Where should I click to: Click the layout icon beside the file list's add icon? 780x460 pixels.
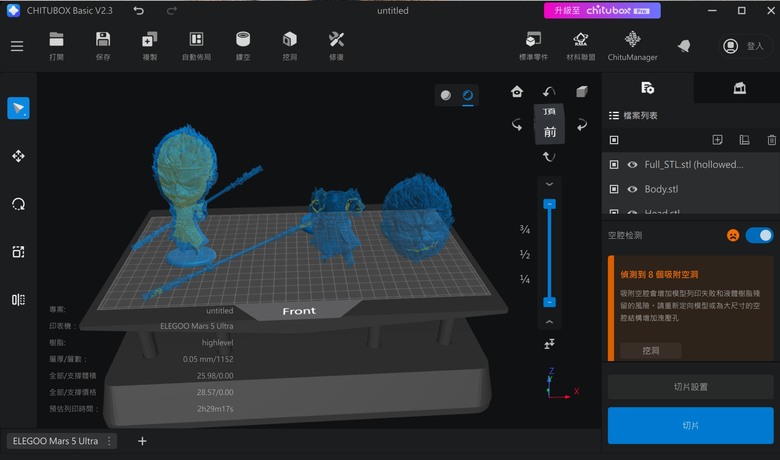click(744, 140)
